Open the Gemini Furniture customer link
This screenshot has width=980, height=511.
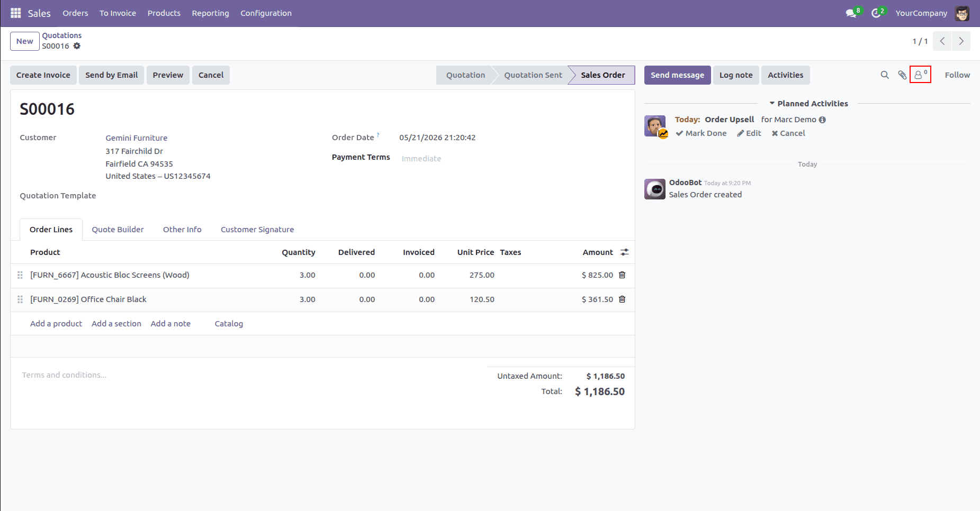pos(137,138)
